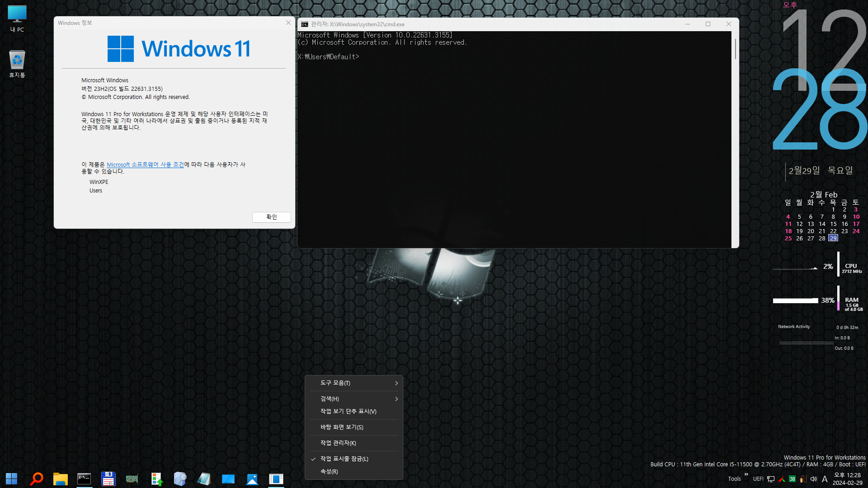Image resolution: width=868 pixels, height=488 pixels.
Task: Minimize the cmd.exe window
Action: tap(688, 24)
